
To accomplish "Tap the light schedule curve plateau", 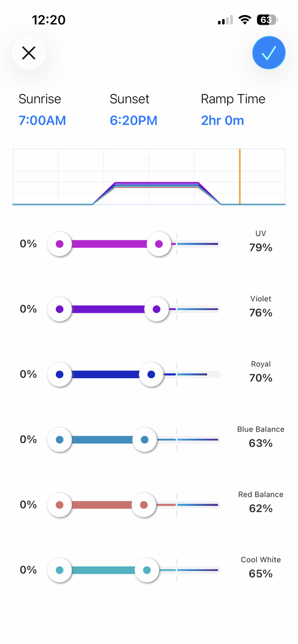I will pyautogui.click(x=157, y=185).
